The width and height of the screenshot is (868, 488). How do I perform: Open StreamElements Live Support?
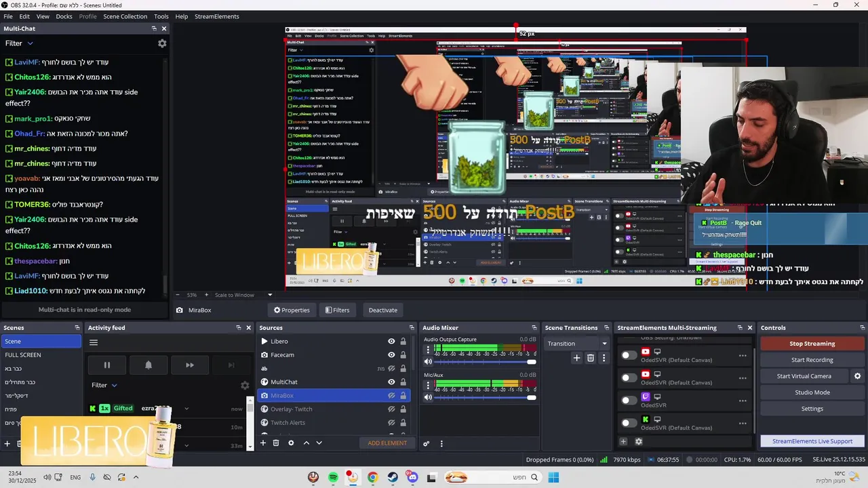point(812,441)
